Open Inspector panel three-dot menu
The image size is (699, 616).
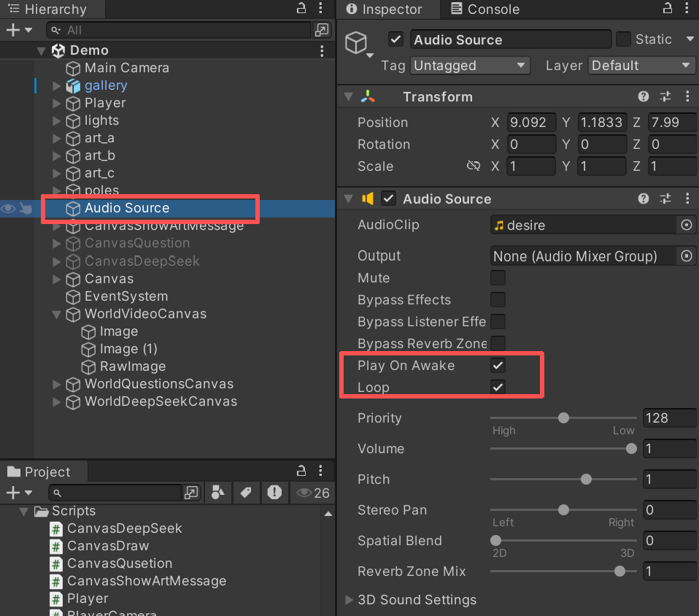click(687, 8)
